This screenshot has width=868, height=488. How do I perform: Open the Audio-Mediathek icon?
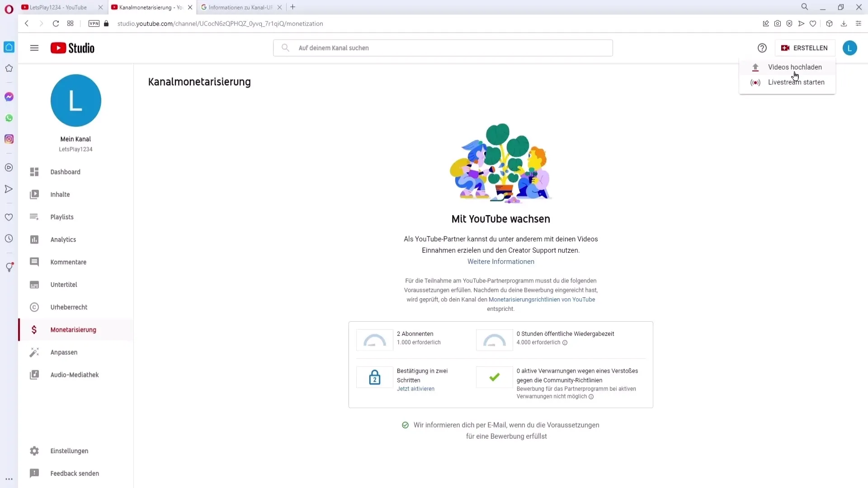click(x=34, y=375)
